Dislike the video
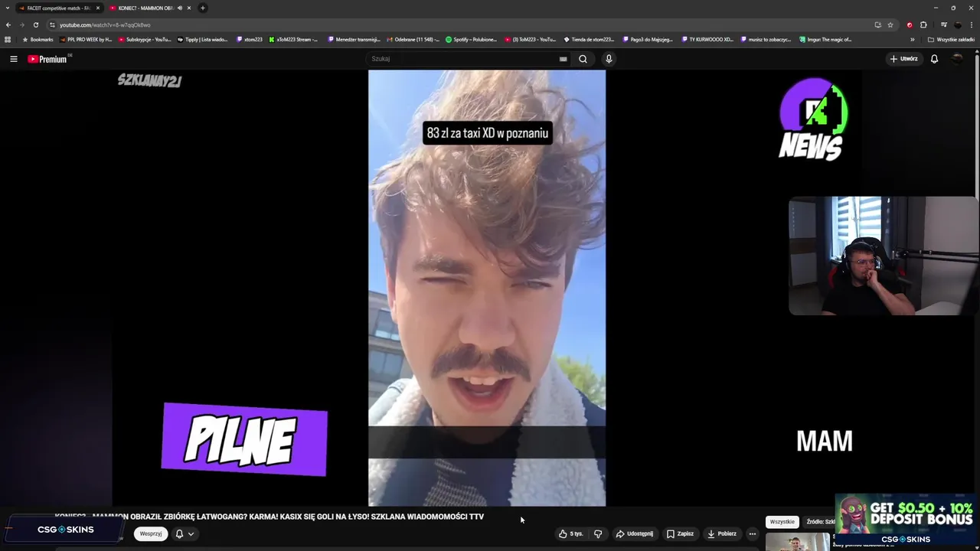The image size is (980, 551). click(598, 533)
